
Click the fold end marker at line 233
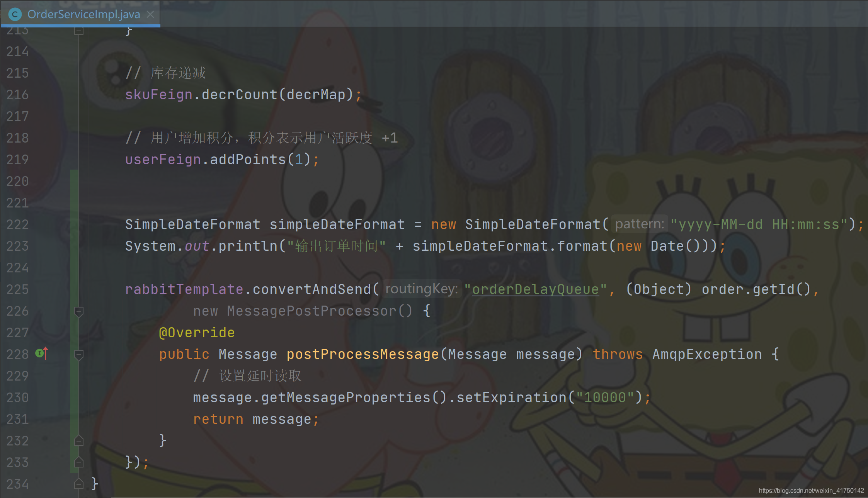(79, 462)
